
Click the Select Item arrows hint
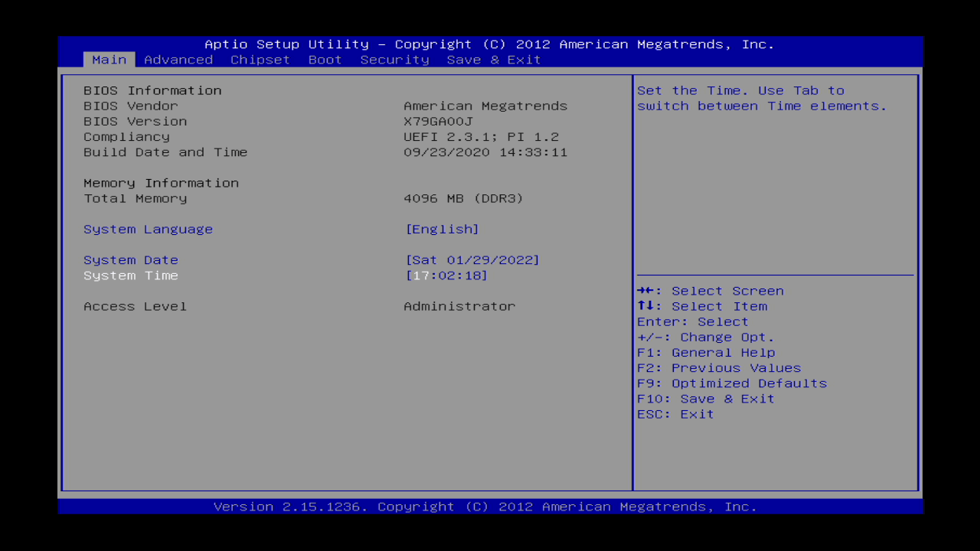click(x=702, y=306)
